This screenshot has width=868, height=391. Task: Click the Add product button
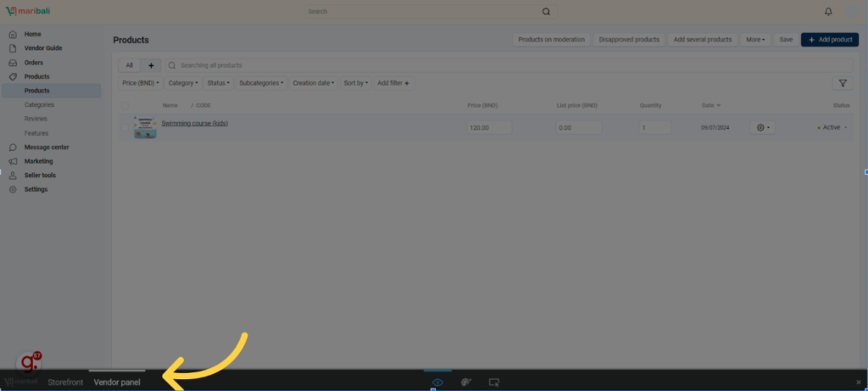(x=829, y=40)
